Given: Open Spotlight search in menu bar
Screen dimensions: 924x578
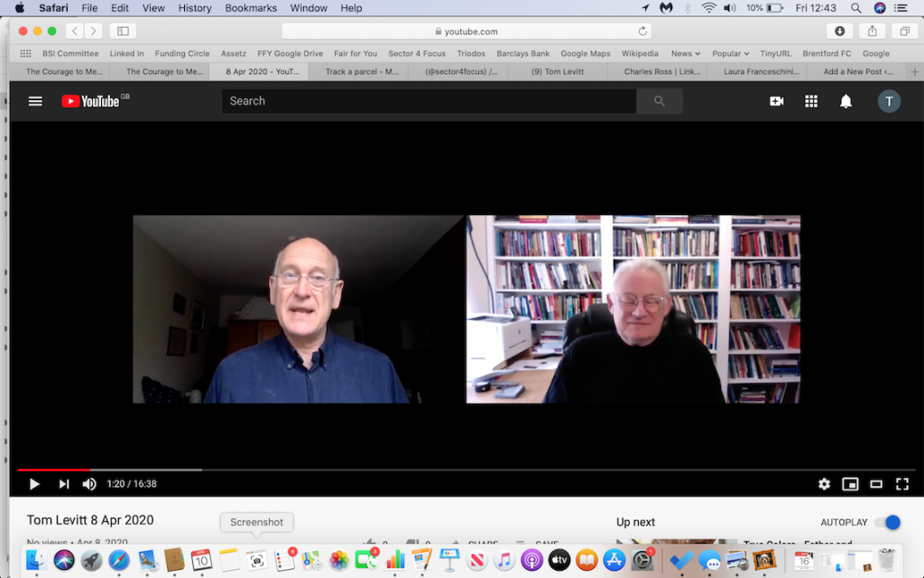Looking at the screenshot, I should [855, 8].
